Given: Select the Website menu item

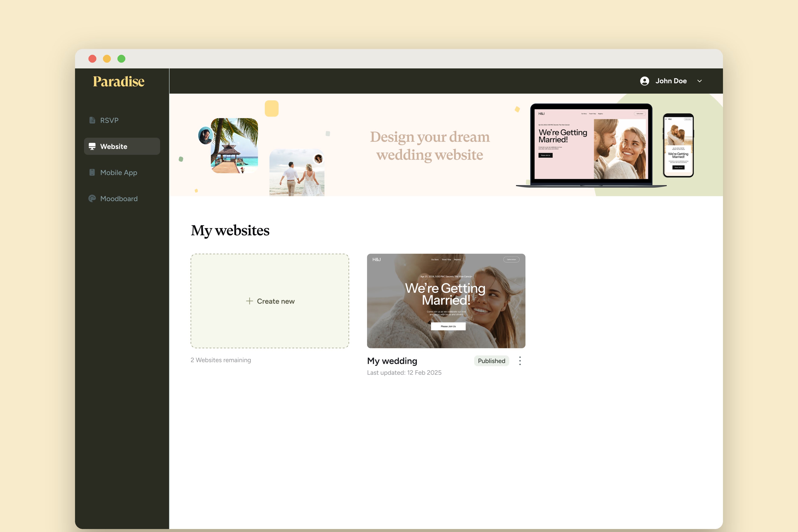Looking at the screenshot, I should (x=122, y=146).
